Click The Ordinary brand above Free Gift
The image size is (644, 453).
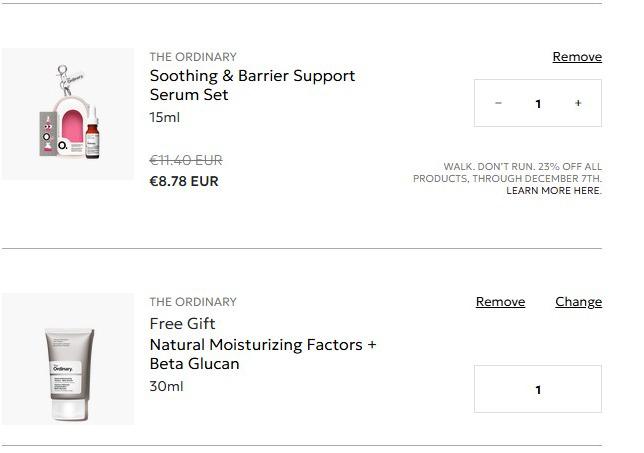point(193,302)
